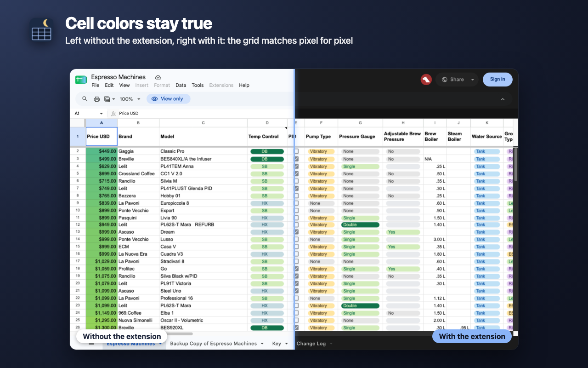Screen dimensions: 588x368
Task: Click the print icon in the toolbar
Action: pyautogui.click(x=96, y=99)
